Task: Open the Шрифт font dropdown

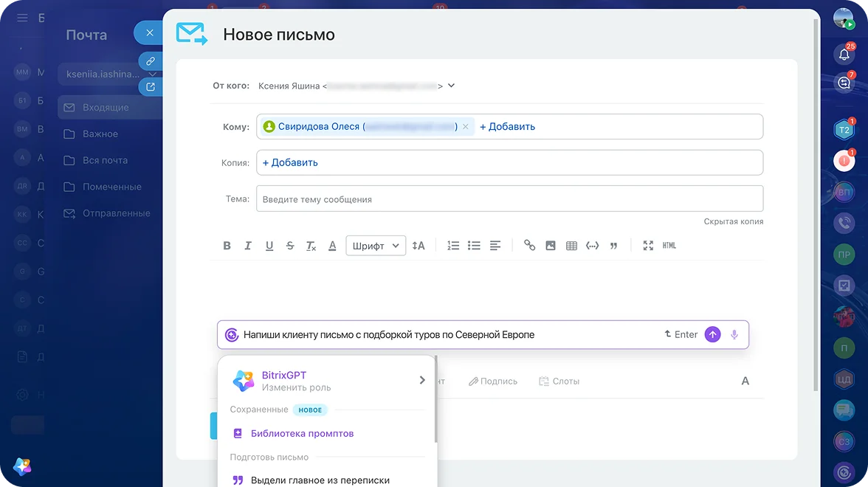Action: (376, 246)
